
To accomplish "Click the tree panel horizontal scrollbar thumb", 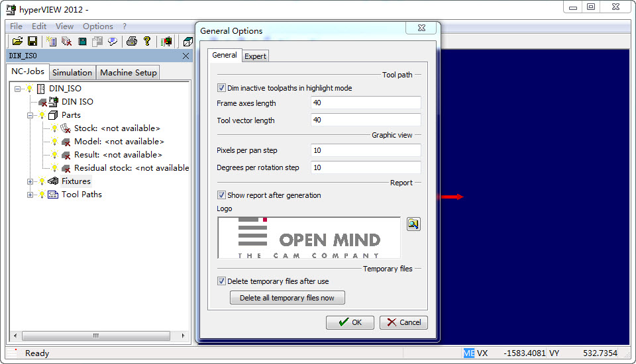I will [x=96, y=336].
